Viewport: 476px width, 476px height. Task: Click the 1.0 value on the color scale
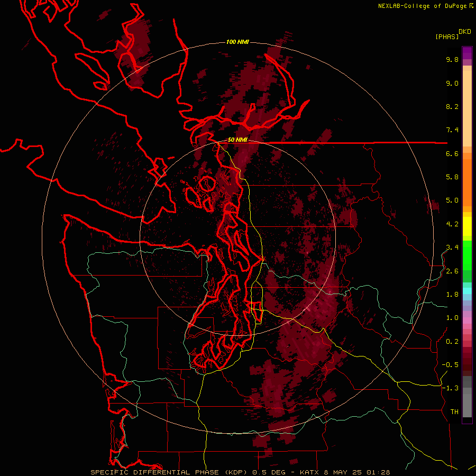click(x=452, y=318)
